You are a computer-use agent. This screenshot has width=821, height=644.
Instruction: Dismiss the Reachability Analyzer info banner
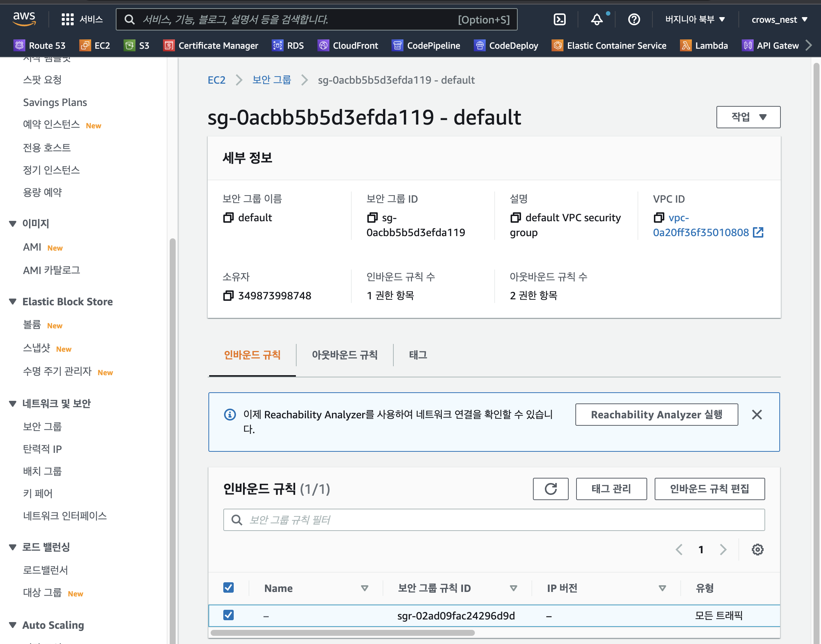(757, 415)
